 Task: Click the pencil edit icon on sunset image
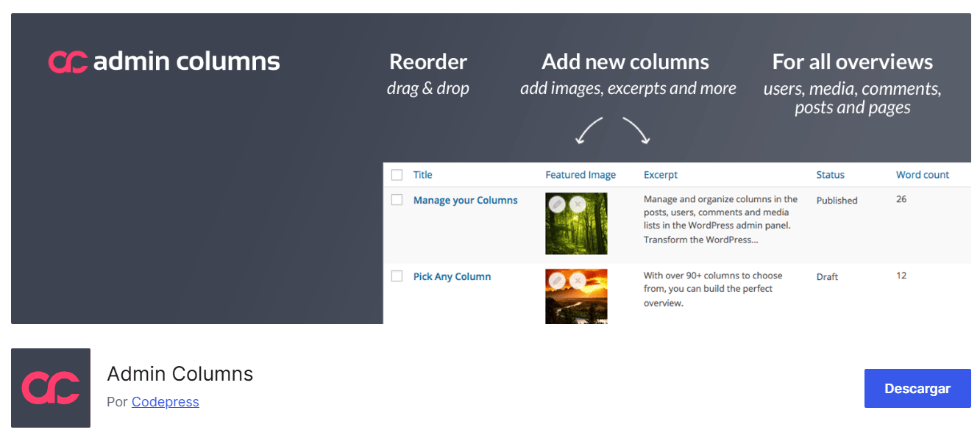pos(557,280)
